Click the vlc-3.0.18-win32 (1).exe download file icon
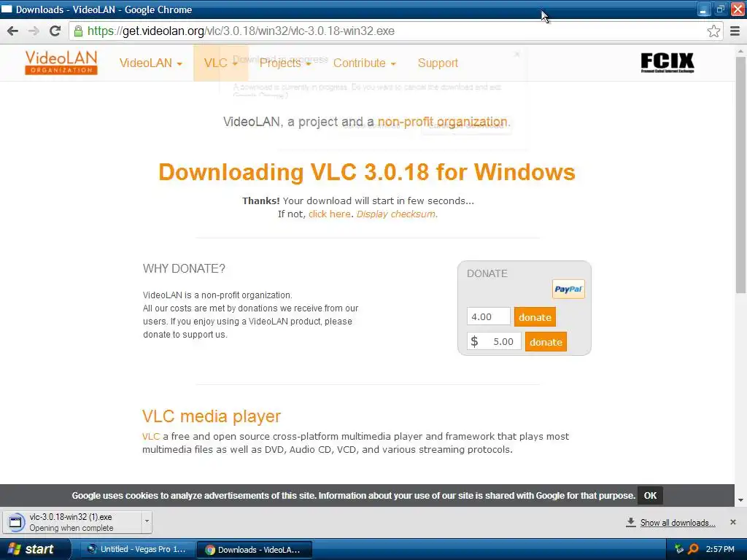 tap(16, 522)
